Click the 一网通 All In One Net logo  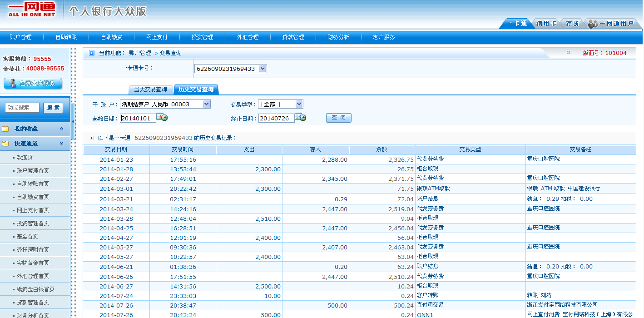(31, 10)
